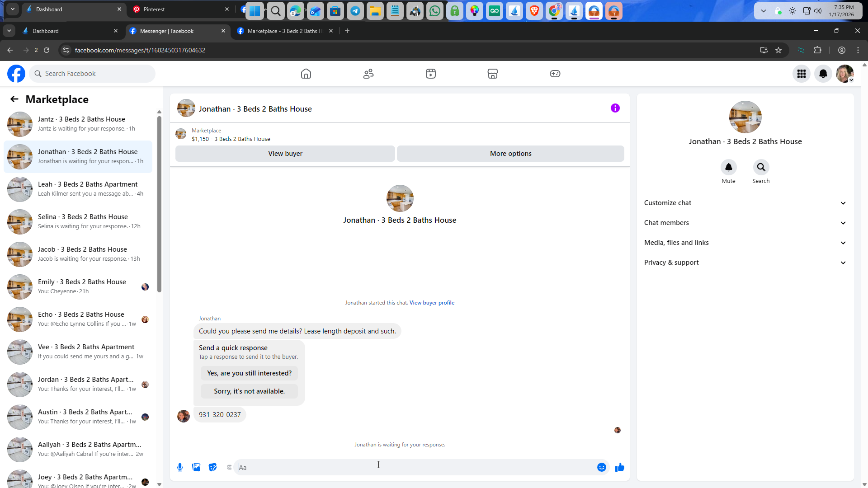Viewport: 868px width, 488px height.
Task: Open the Facebook notifications bell
Action: point(823,74)
